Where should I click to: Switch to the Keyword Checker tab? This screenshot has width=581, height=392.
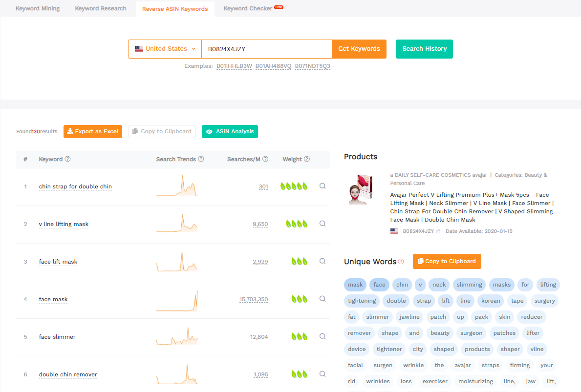248,8
